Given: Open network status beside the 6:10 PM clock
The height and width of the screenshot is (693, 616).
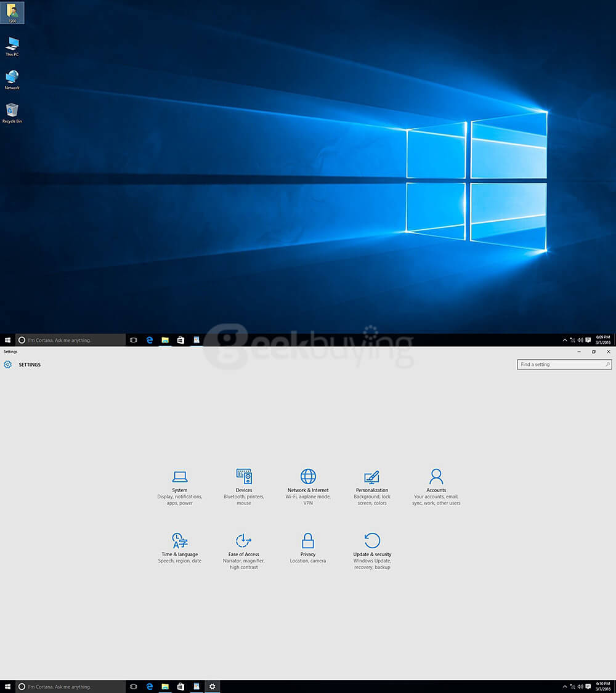Looking at the screenshot, I should 573,686.
